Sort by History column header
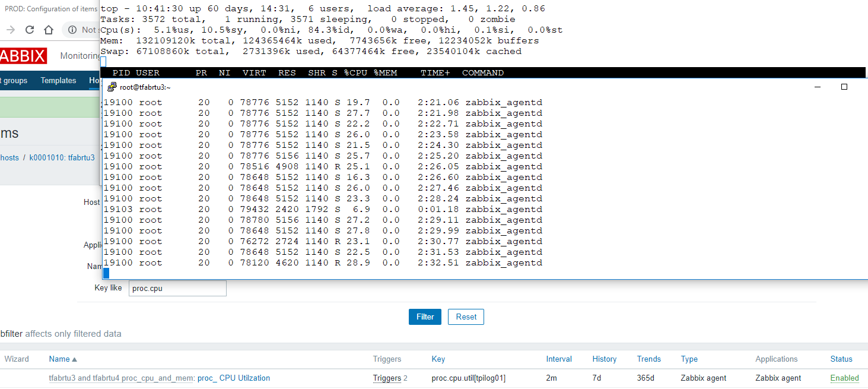 point(604,359)
